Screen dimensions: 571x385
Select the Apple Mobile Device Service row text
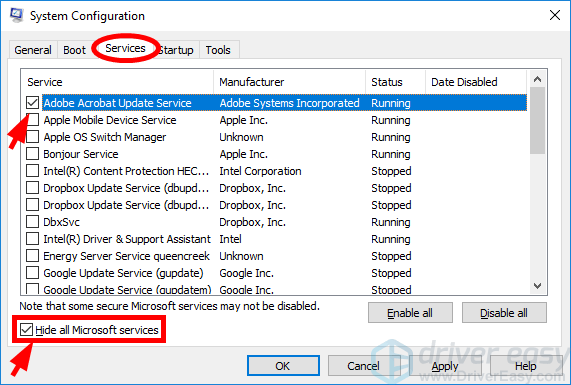110,120
